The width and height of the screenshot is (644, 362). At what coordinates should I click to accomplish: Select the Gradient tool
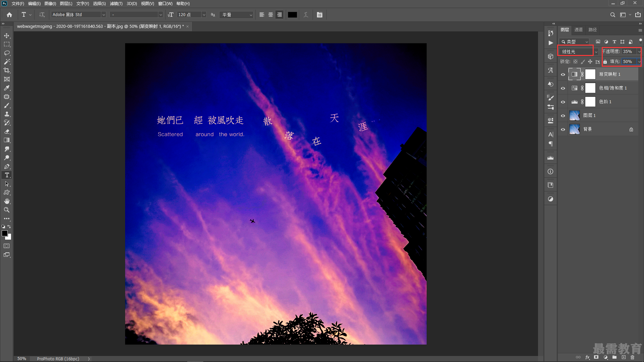[x=7, y=140]
